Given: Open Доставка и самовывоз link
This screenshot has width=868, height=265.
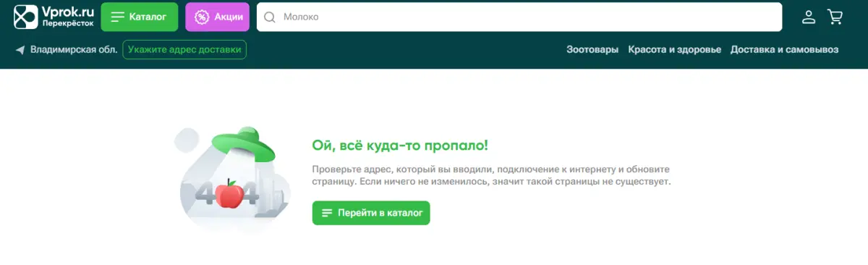Looking at the screenshot, I should (x=785, y=50).
